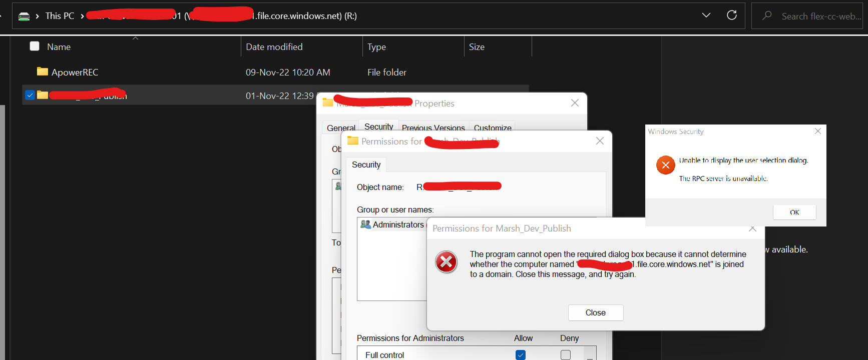Select Security tab in Permissions dialog
Screen dimensions: 868x360
pyautogui.click(x=366, y=164)
